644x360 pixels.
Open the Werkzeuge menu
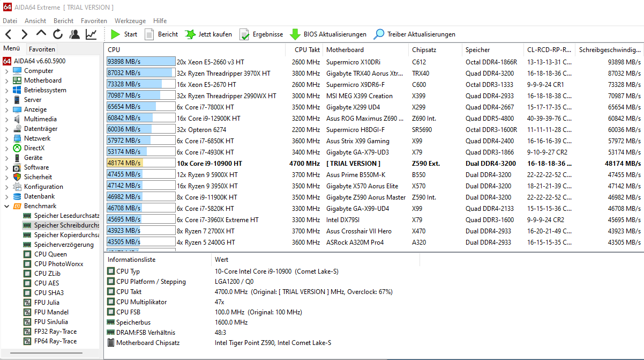click(130, 21)
